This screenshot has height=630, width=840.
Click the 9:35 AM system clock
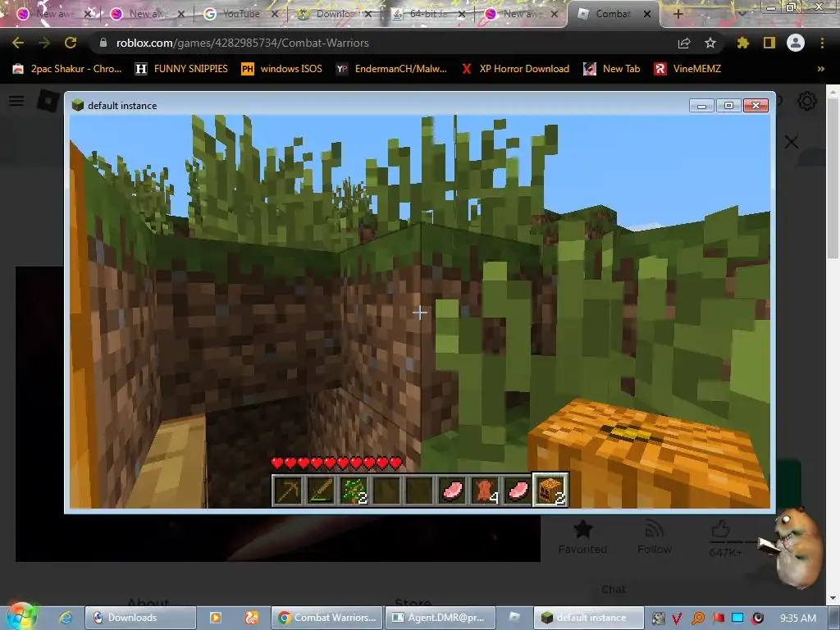[798, 619]
